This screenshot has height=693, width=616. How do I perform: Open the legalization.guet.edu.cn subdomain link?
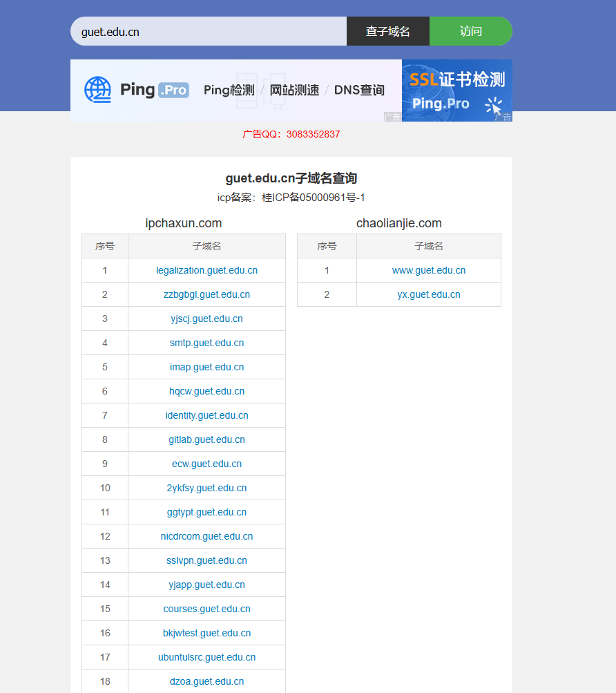206,270
